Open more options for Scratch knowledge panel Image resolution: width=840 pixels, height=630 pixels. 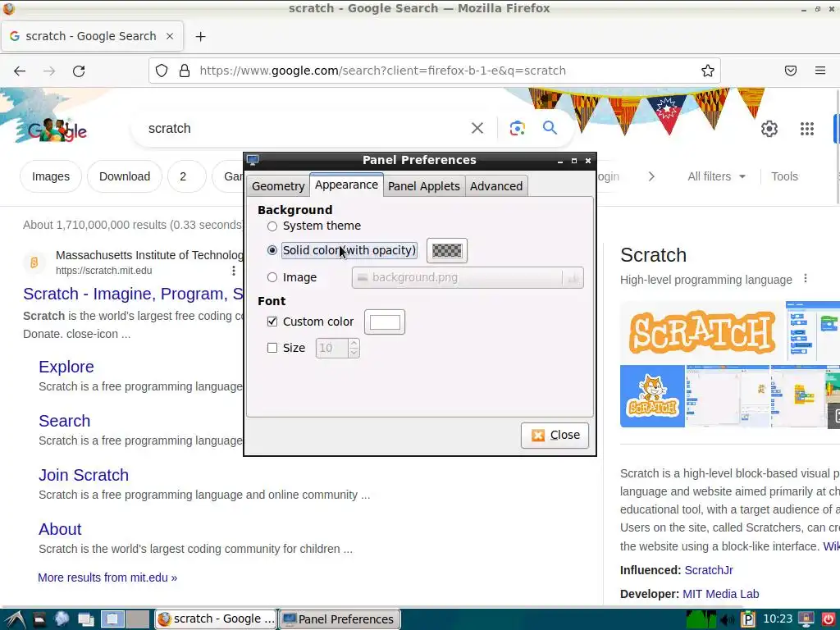[x=806, y=279]
